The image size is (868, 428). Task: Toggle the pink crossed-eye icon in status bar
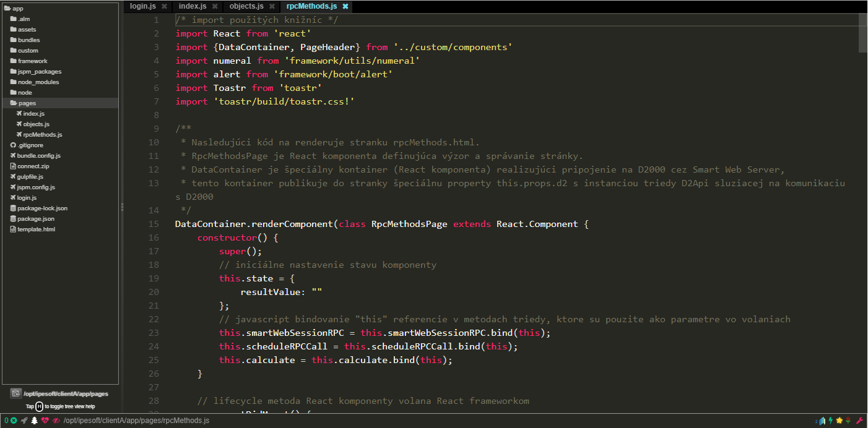[56, 421]
